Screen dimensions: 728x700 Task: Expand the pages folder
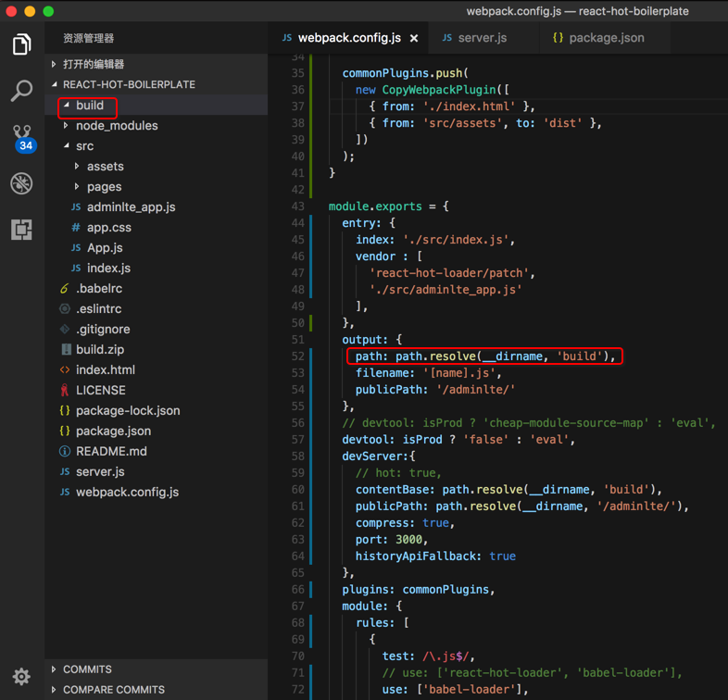pos(104,187)
